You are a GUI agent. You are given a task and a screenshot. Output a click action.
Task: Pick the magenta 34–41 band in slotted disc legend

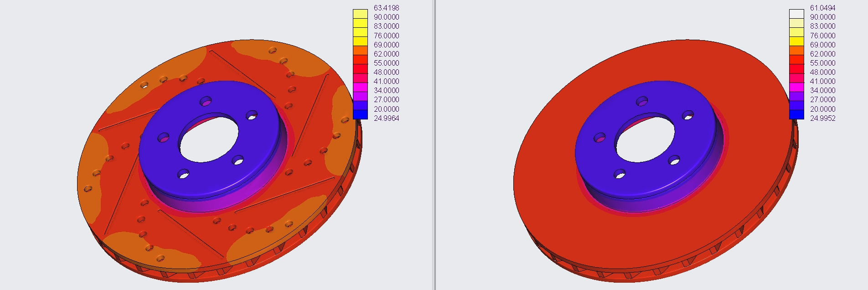click(x=360, y=87)
